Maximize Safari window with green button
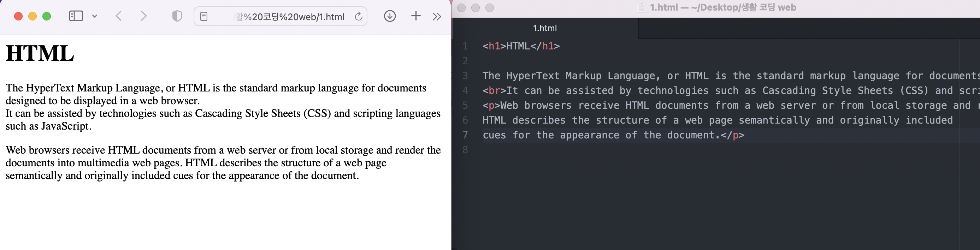Screen dimensions: 980x250 tap(46, 16)
